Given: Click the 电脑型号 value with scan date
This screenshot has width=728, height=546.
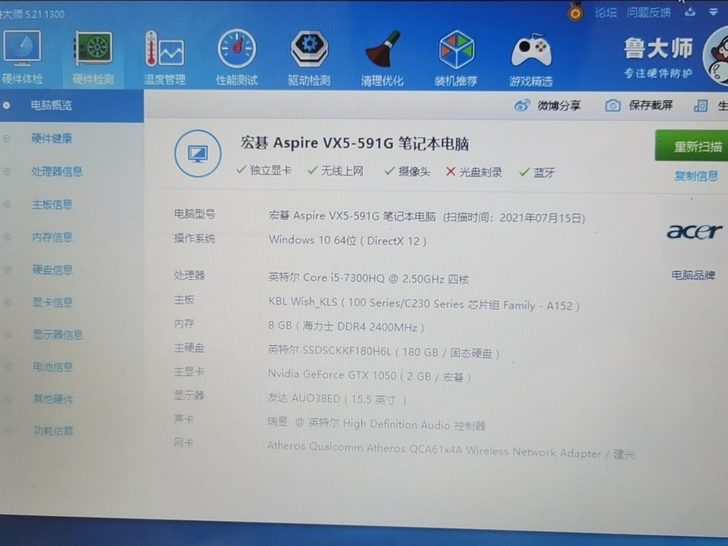Looking at the screenshot, I should [427, 217].
